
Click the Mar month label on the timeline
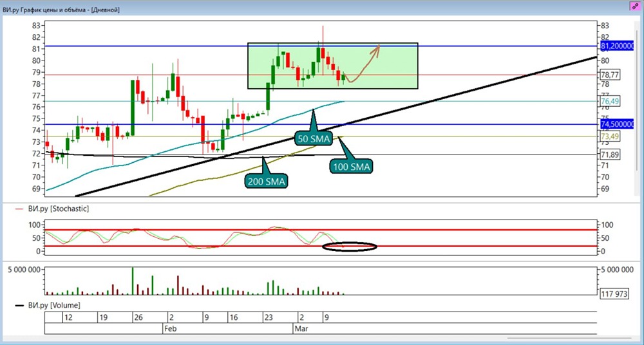[301, 328]
